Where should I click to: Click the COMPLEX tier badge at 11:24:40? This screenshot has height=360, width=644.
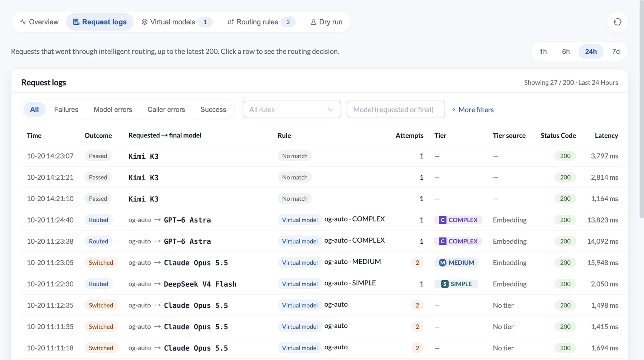[x=458, y=220]
